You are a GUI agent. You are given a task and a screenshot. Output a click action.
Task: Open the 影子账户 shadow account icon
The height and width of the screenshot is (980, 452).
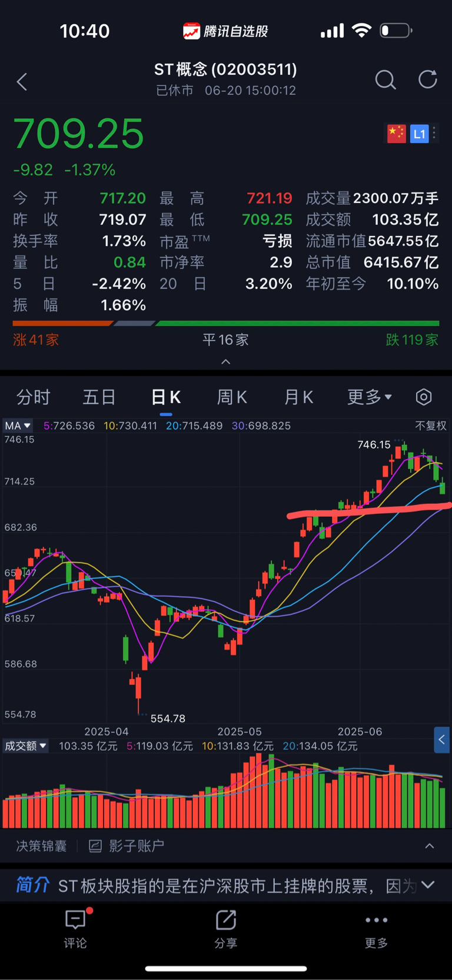click(95, 846)
